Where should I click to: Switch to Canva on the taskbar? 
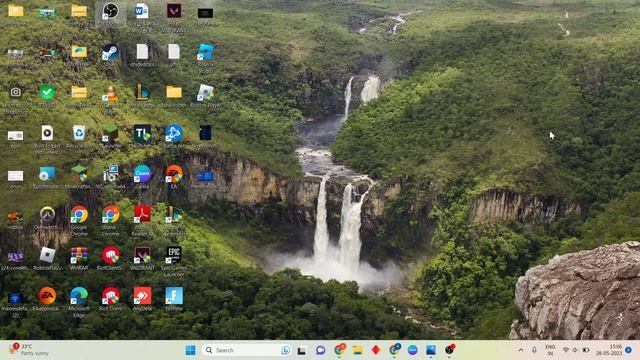coord(413,350)
